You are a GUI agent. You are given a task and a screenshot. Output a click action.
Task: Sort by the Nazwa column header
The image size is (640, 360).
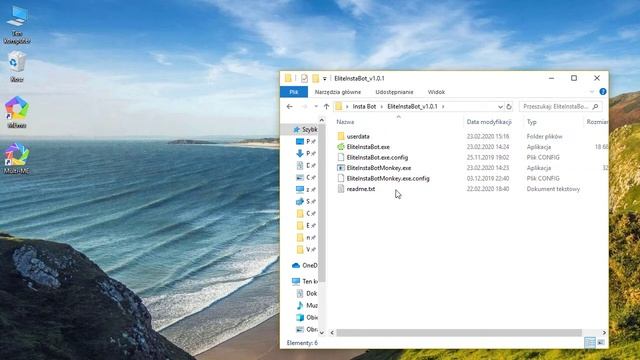(345, 122)
